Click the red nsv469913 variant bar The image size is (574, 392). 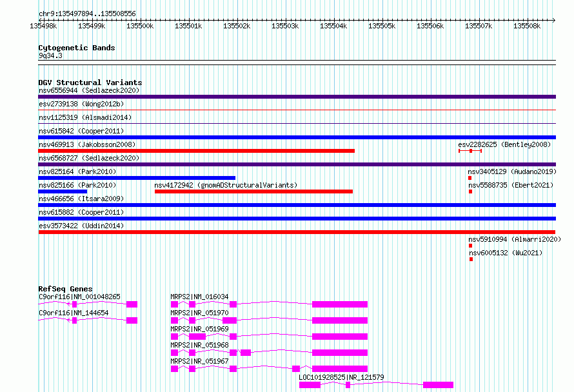(x=196, y=151)
